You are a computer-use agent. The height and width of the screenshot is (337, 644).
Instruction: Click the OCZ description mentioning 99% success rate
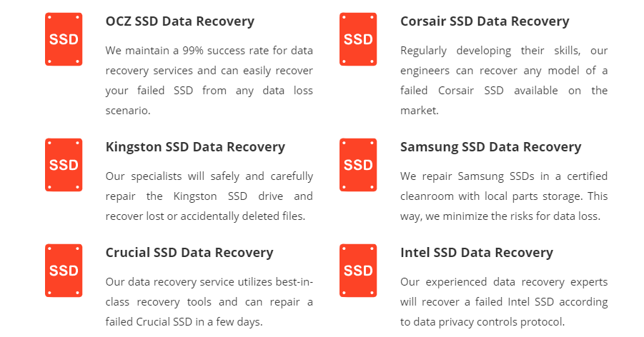209,81
